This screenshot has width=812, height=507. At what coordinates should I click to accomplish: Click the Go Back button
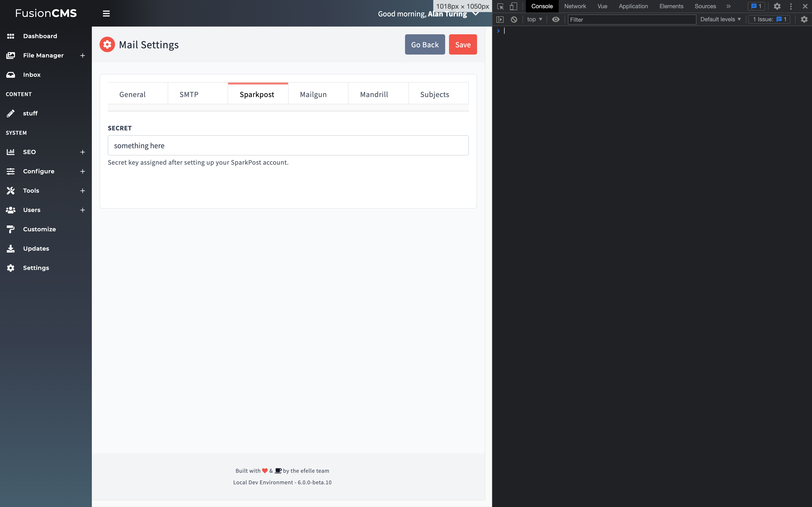tap(424, 44)
